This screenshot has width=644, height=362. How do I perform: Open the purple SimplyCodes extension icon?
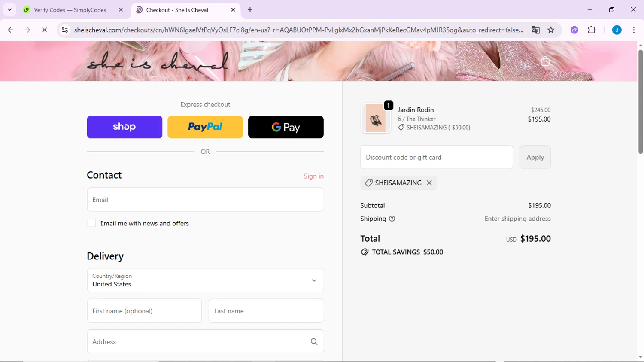574,30
